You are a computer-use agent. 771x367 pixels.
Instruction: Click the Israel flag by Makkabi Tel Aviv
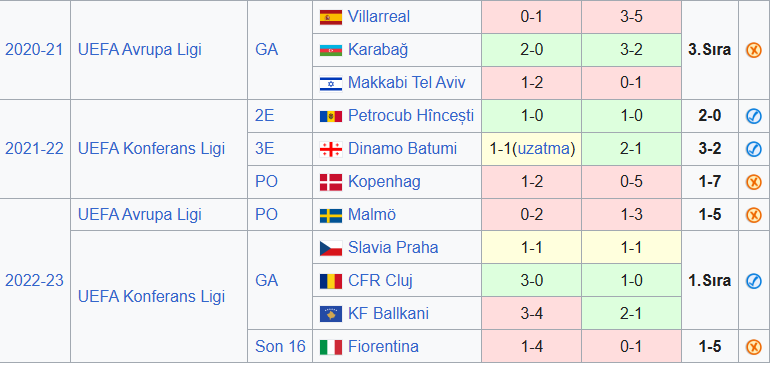coord(331,83)
